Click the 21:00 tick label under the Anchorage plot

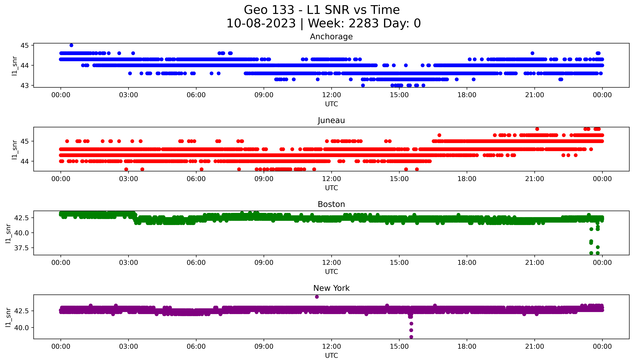535,95
